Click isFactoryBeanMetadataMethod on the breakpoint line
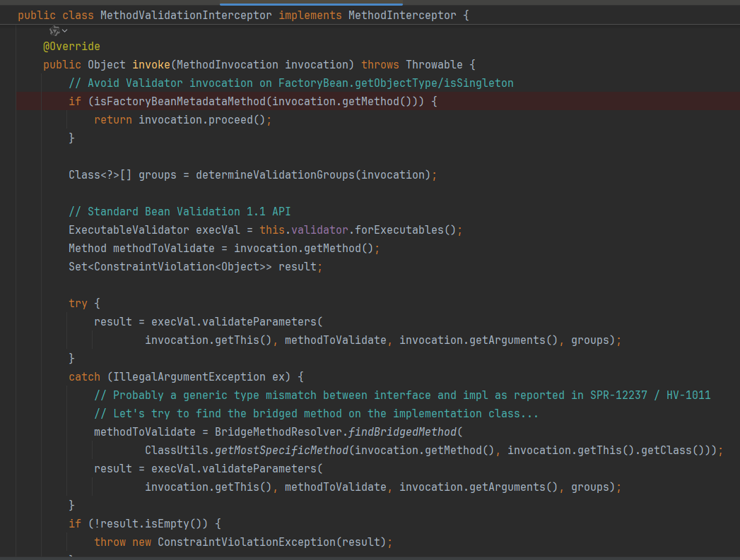 click(x=180, y=102)
